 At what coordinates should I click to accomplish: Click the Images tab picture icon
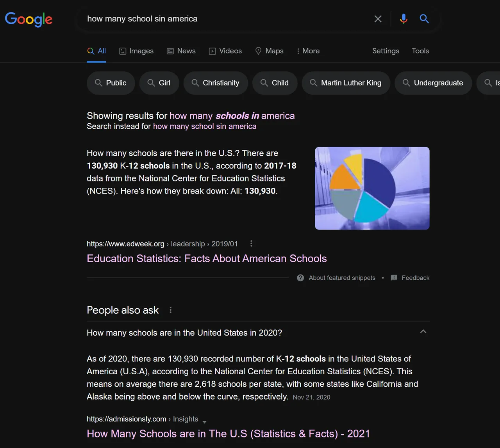123,51
